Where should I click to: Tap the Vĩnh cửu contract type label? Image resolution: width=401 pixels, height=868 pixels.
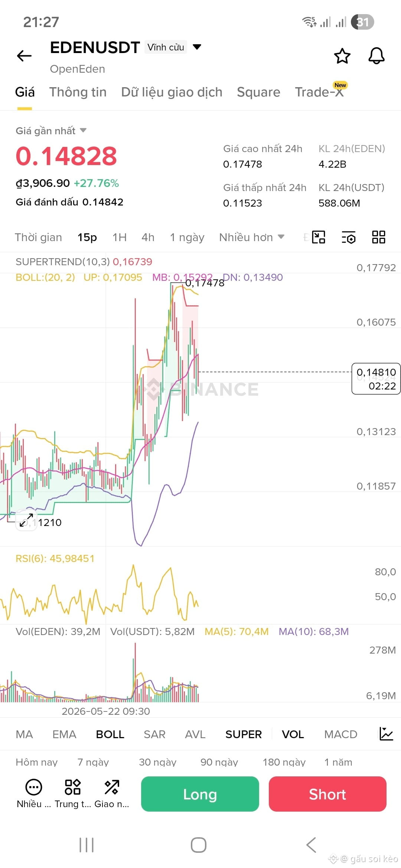[x=166, y=47]
